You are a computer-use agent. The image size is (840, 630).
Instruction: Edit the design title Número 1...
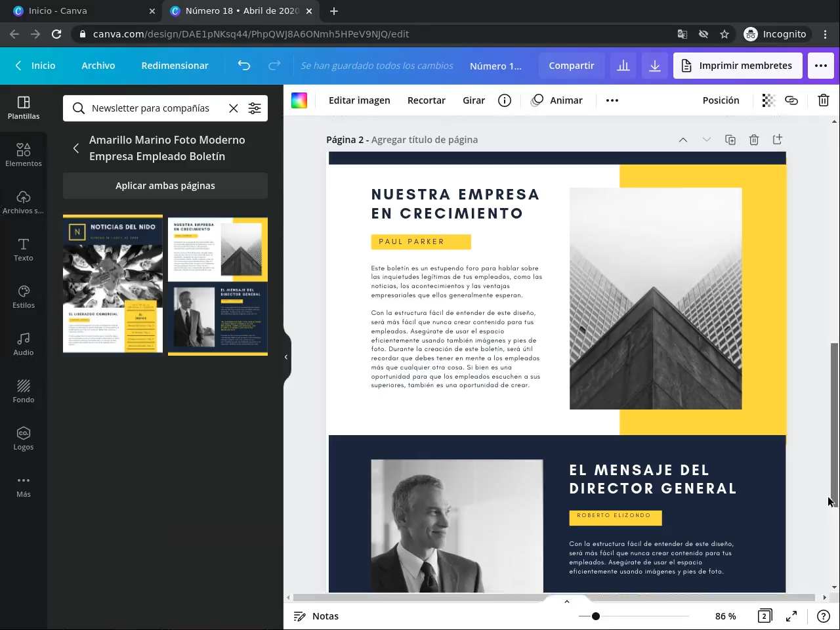[495, 66]
